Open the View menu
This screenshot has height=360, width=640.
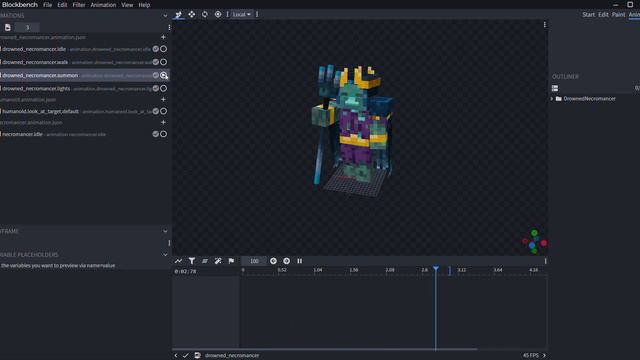(127, 5)
